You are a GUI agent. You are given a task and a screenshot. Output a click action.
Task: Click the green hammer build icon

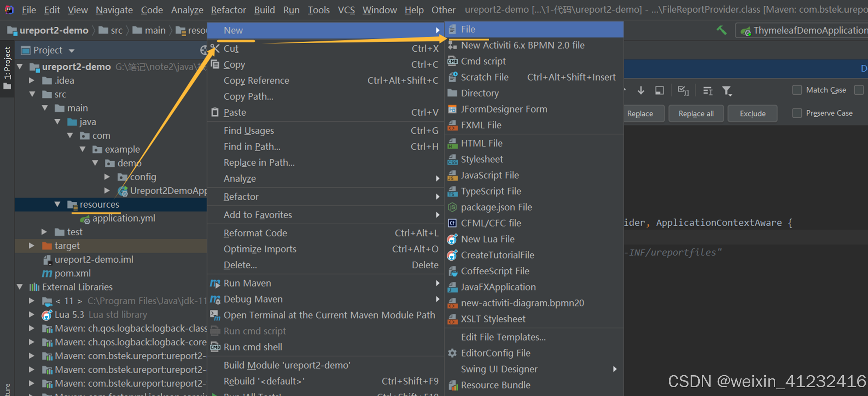[x=721, y=30]
